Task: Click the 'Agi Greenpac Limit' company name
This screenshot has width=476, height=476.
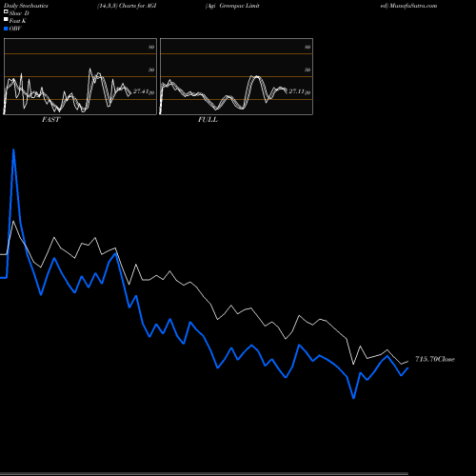Action: pos(232,6)
